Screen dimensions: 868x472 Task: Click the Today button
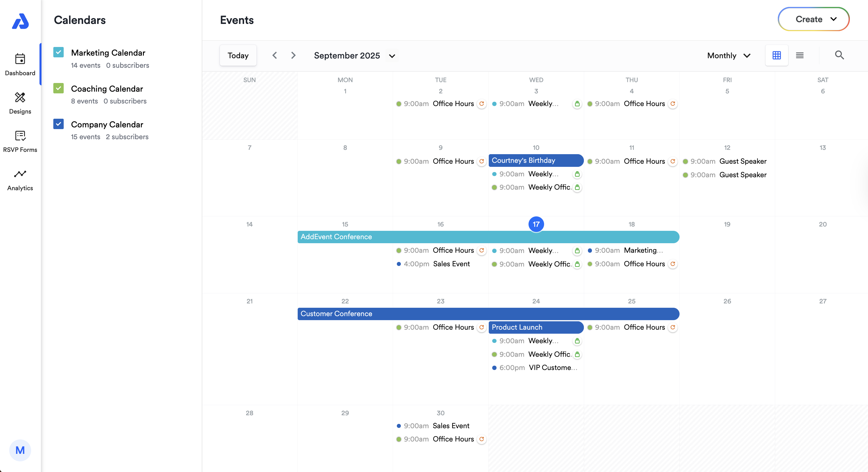click(x=238, y=55)
